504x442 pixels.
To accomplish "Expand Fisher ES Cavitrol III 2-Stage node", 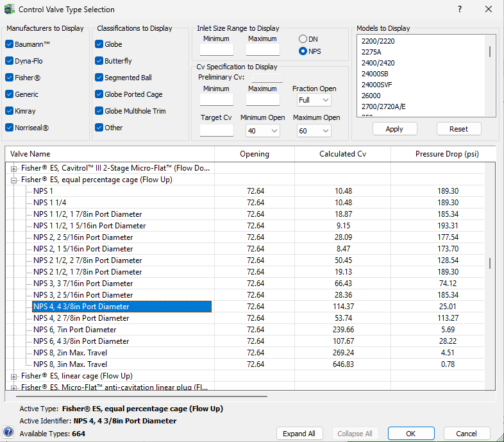I will click(13, 169).
